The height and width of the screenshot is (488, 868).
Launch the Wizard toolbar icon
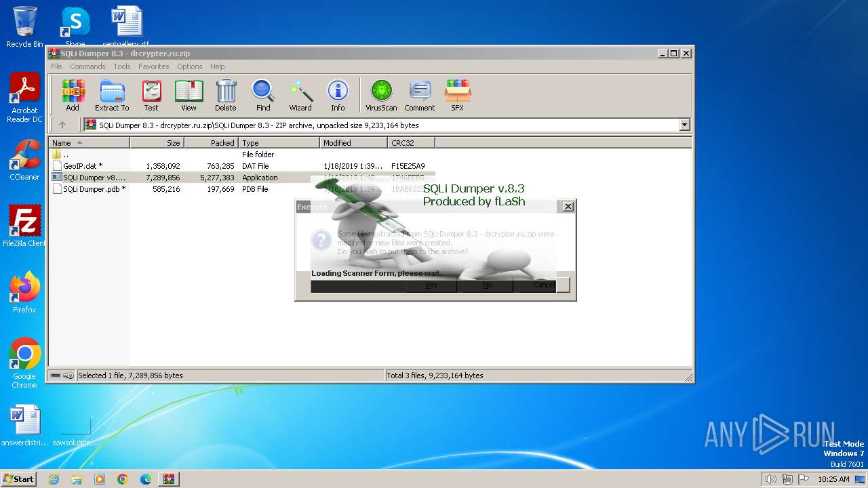[300, 95]
